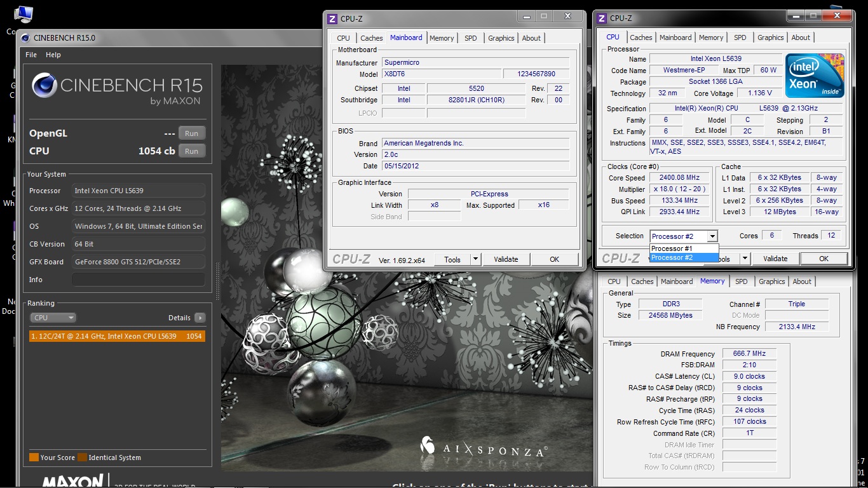868x488 pixels.
Task: Click the PCI-Express graphic interface version
Action: (x=489, y=194)
